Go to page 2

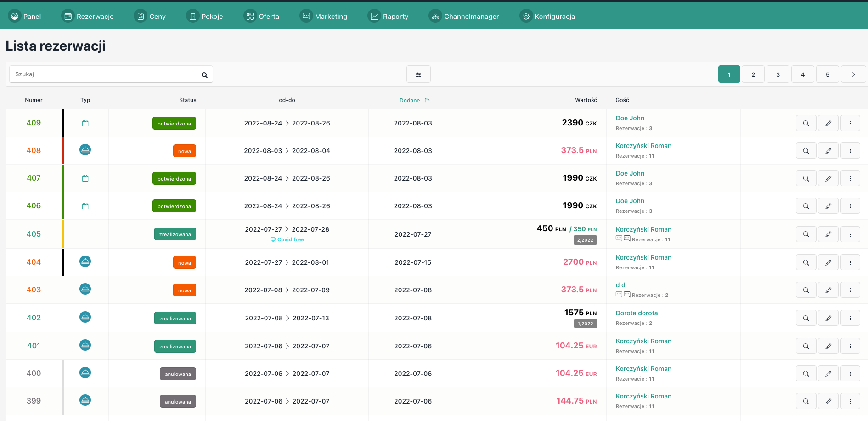click(x=753, y=74)
